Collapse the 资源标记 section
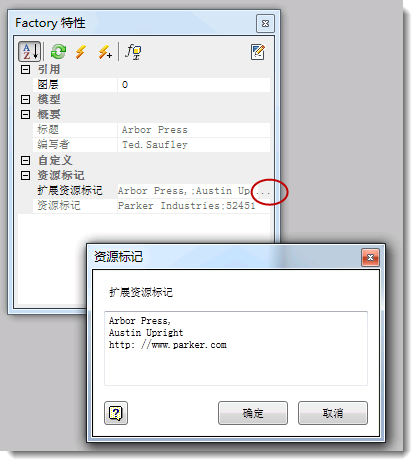 click(25, 175)
